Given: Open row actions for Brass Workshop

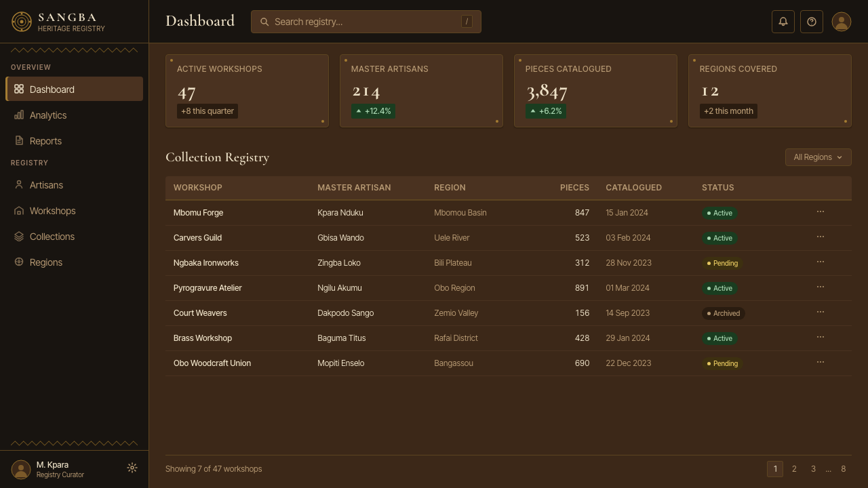Looking at the screenshot, I should pos(821,337).
